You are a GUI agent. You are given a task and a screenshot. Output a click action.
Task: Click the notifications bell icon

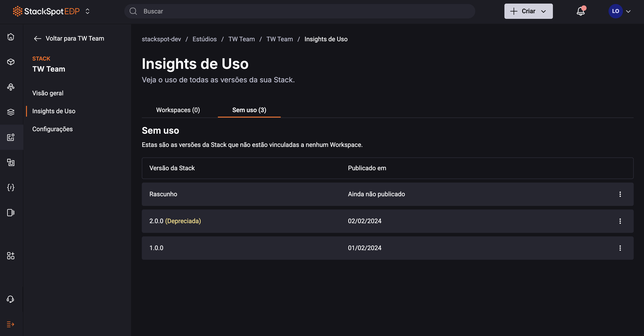pyautogui.click(x=580, y=11)
